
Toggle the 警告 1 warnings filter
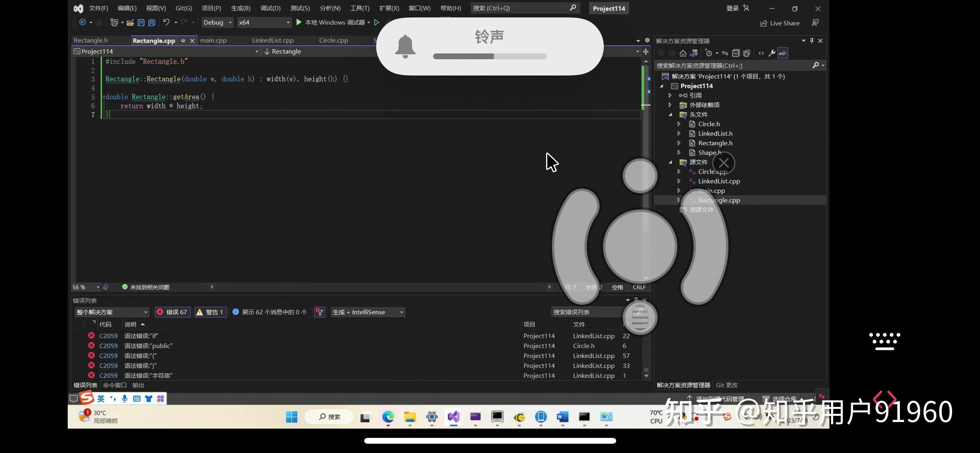pos(210,312)
